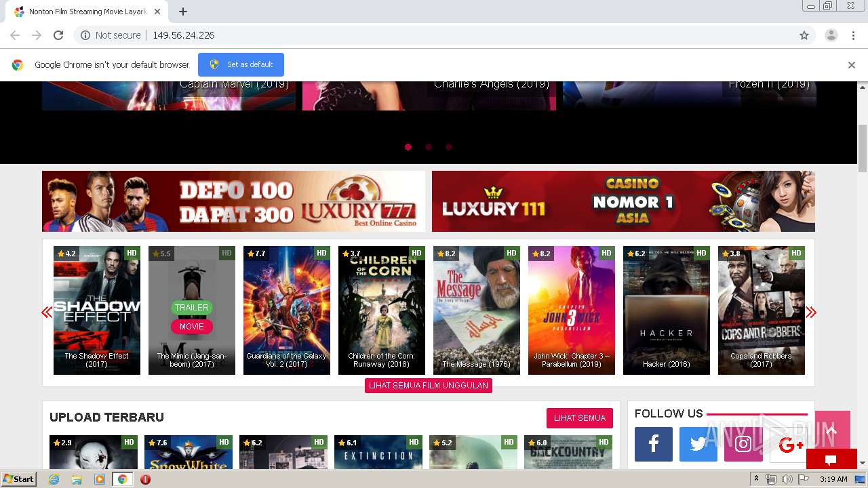Open the Google Plus follow icon
868x488 pixels.
[x=788, y=445]
